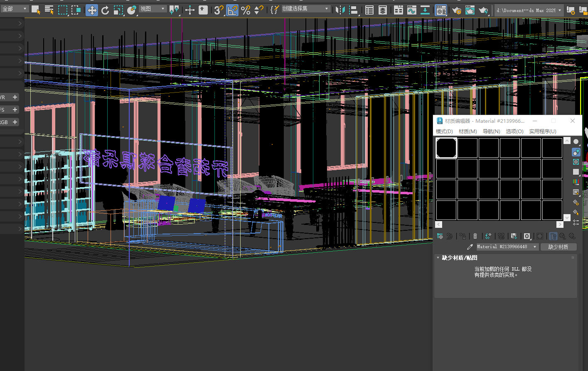Open 模式(D) menu in Material Editor

pyautogui.click(x=444, y=131)
